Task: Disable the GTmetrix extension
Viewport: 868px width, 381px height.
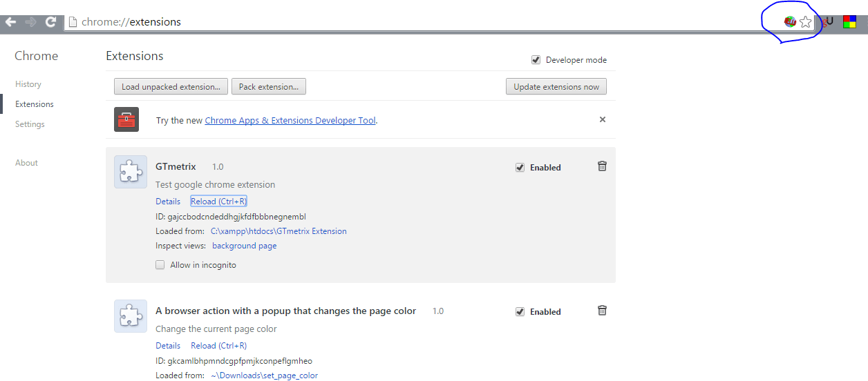Action: (x=520, y=167)
